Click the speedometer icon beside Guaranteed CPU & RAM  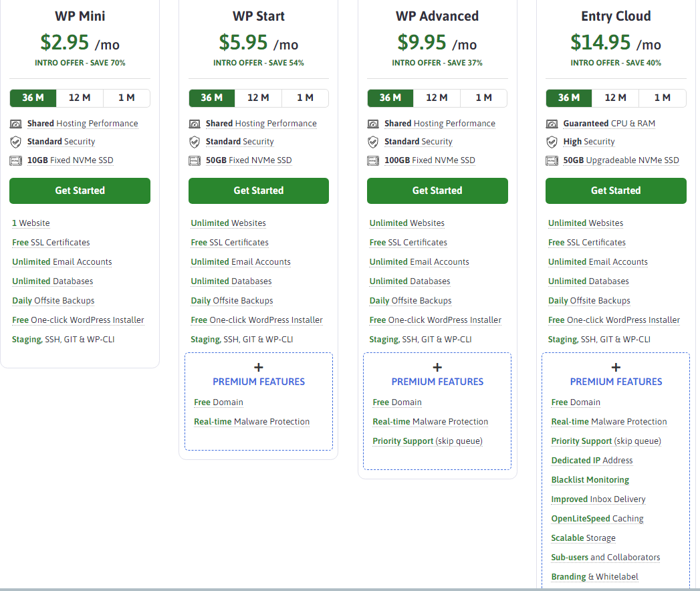point(552,124)
